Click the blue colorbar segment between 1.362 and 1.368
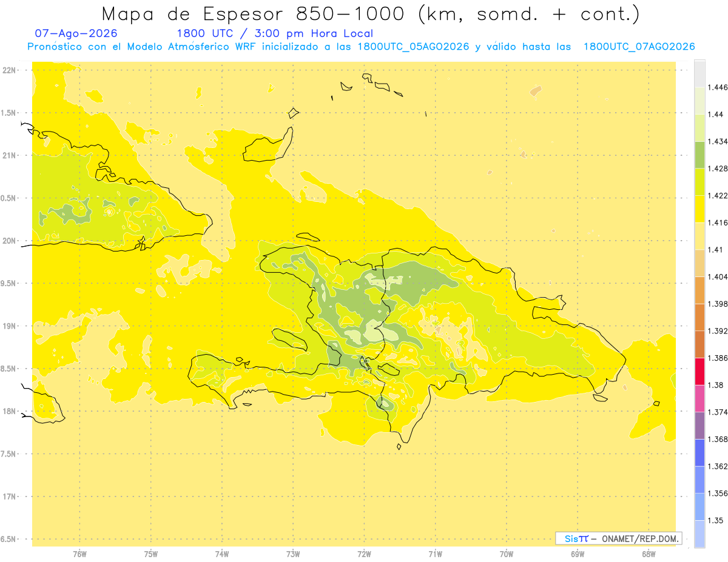 point(699,453)
